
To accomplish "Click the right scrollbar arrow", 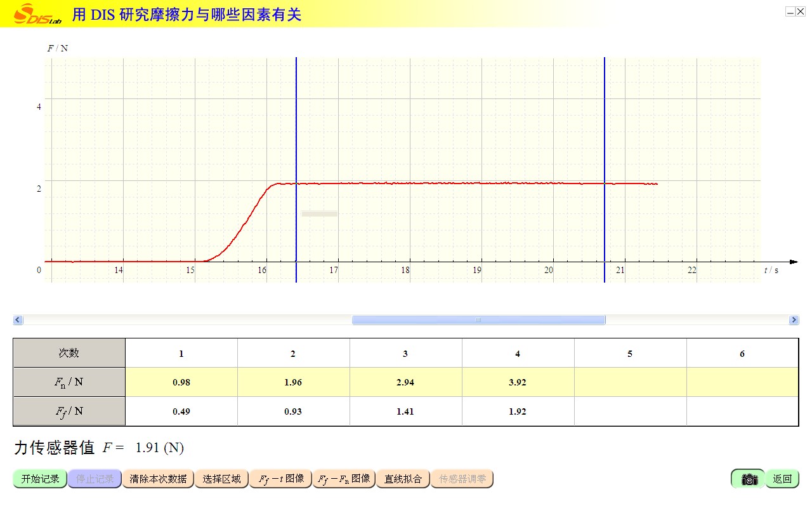I will pyautogui.click(x=794, y=320).
